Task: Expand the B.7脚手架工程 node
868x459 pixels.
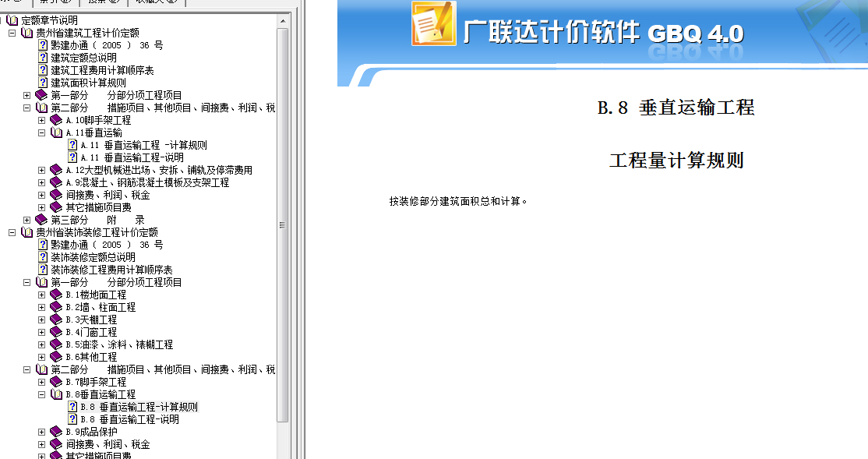Action: pyautogui.click(x=41, y=382)
